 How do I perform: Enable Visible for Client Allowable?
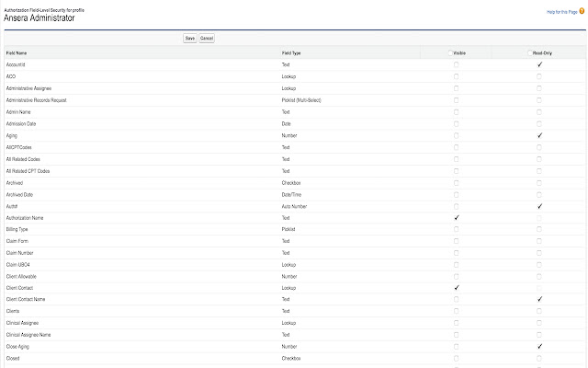456,277
